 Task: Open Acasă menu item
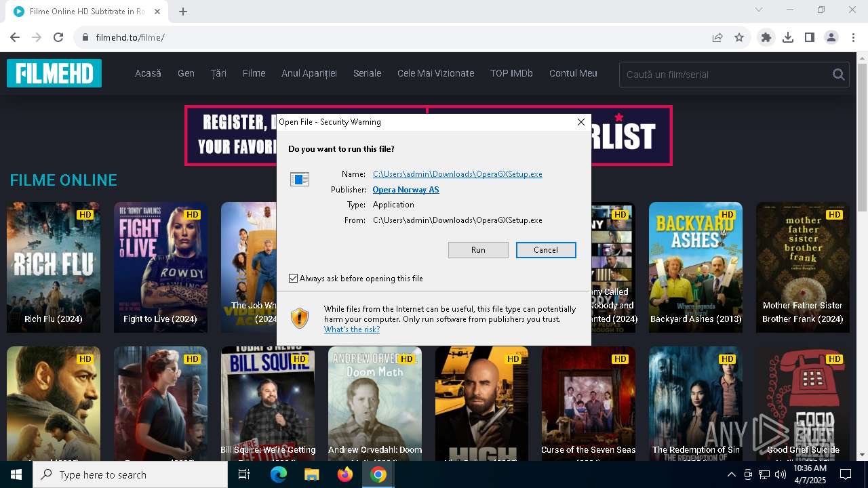click(x=148, y=73)
